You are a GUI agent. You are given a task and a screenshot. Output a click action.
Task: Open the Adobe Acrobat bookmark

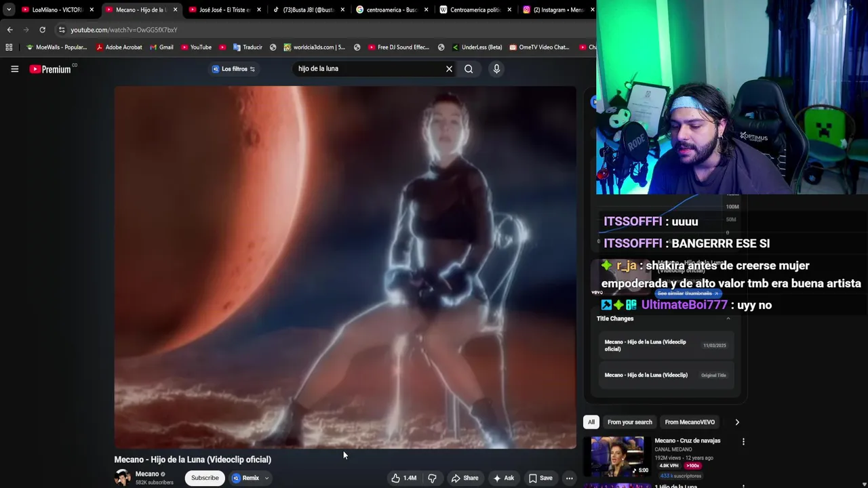119,47
